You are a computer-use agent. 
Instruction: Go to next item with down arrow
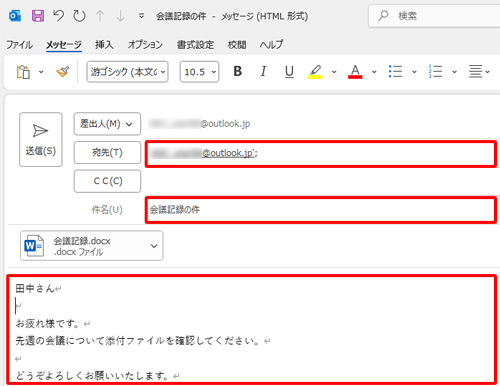point(120,16)
